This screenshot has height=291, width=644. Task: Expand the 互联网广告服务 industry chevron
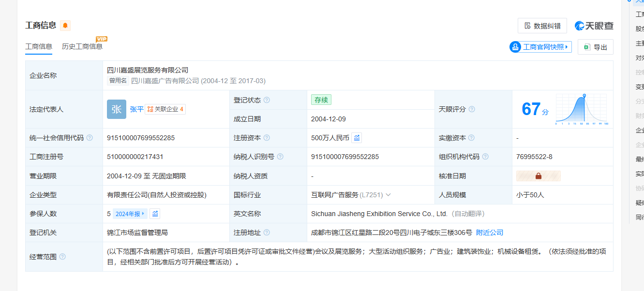coord(388,195)
